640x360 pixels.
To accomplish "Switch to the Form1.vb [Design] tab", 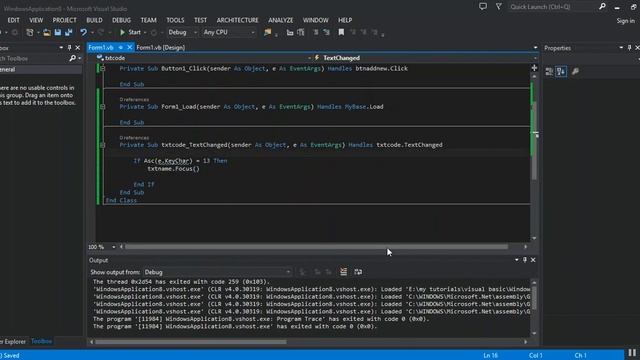I will pos(160,48).
